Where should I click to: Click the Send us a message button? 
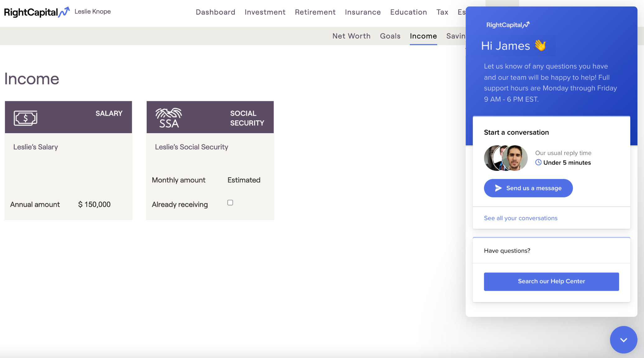[x=528, y=188]
